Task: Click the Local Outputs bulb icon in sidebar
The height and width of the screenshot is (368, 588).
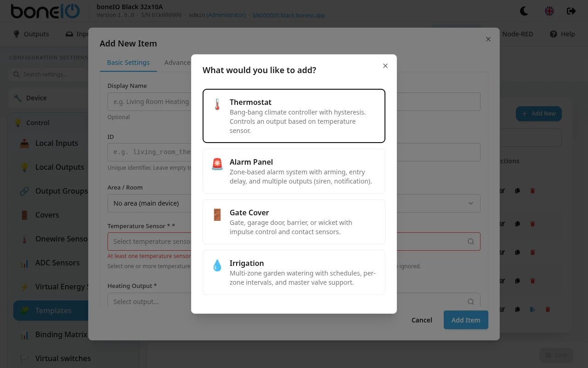Action: (25, 167)
